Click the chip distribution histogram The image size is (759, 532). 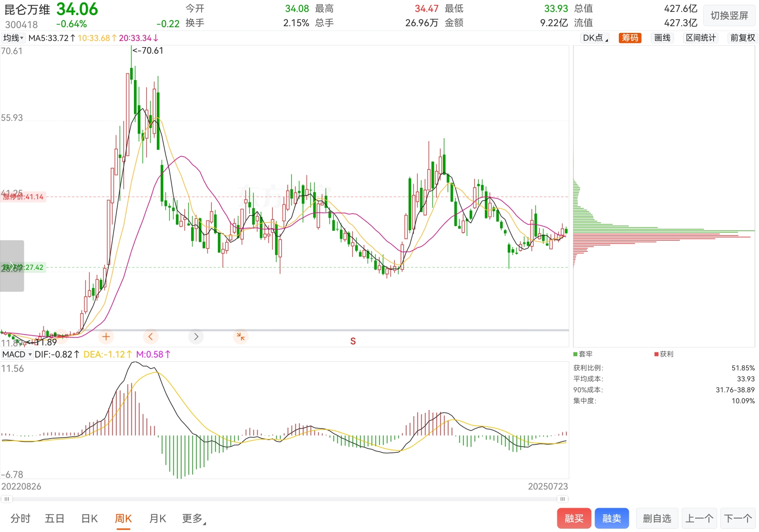point(664,196)
